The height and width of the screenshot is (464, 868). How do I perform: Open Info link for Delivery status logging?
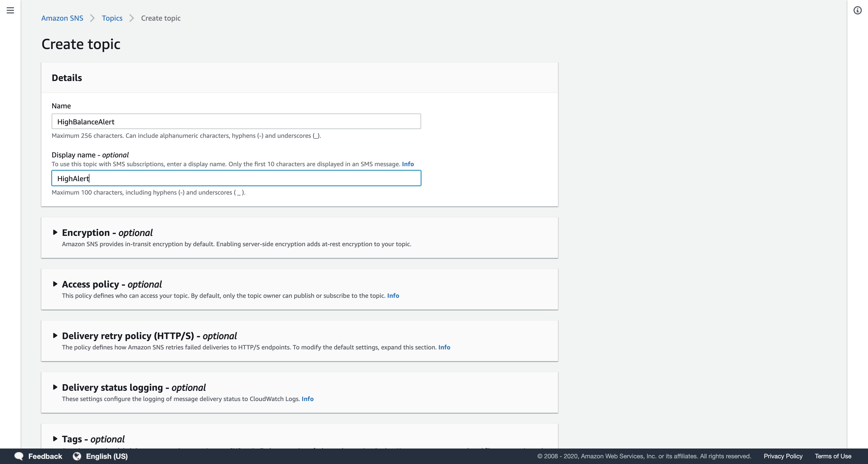[307, 399]
